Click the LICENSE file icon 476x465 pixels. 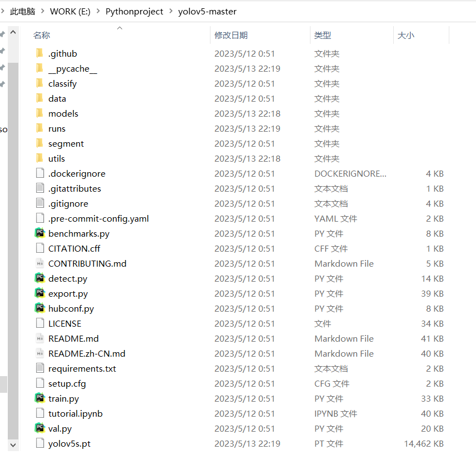point(40,323)
